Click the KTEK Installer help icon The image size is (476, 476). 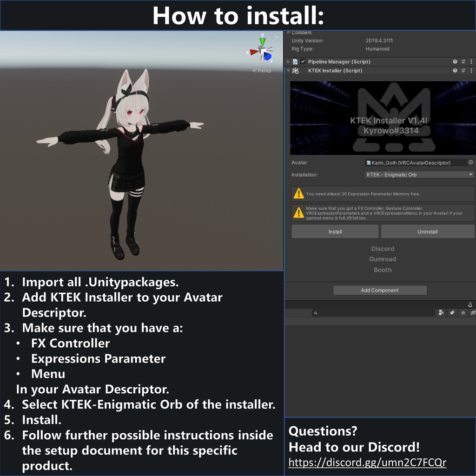pos(454,70)
